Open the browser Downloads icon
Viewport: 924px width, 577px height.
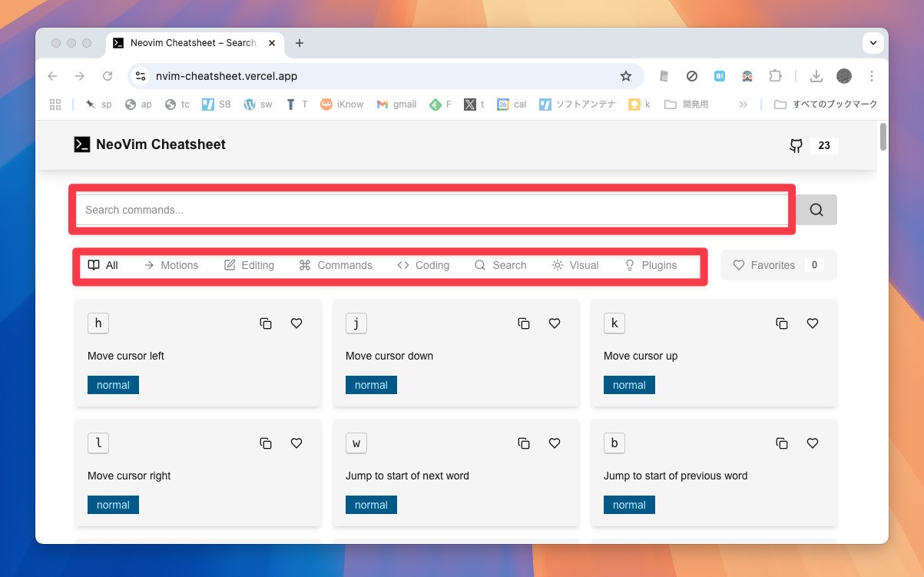click(x=816, y=76)
